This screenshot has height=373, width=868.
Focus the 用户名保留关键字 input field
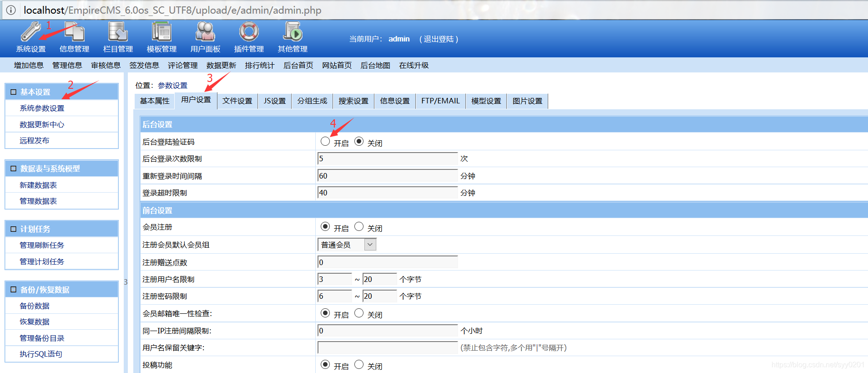click(x=388, y=348)
